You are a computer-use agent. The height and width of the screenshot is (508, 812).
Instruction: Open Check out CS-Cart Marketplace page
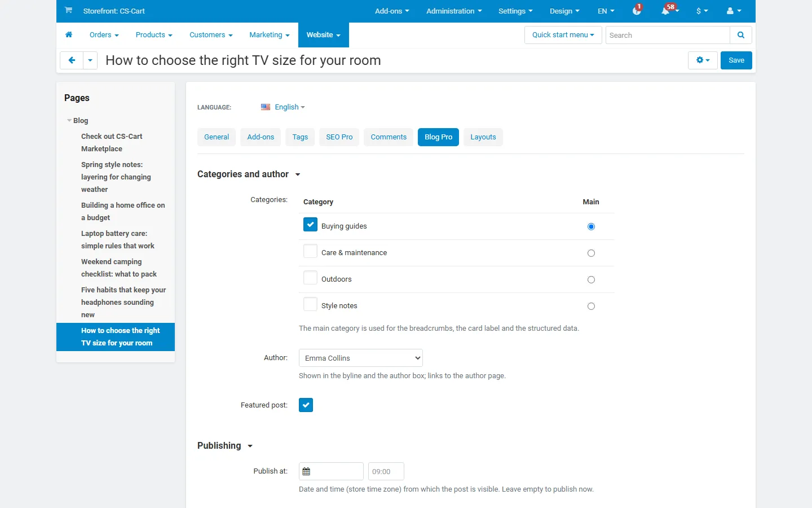112,143
